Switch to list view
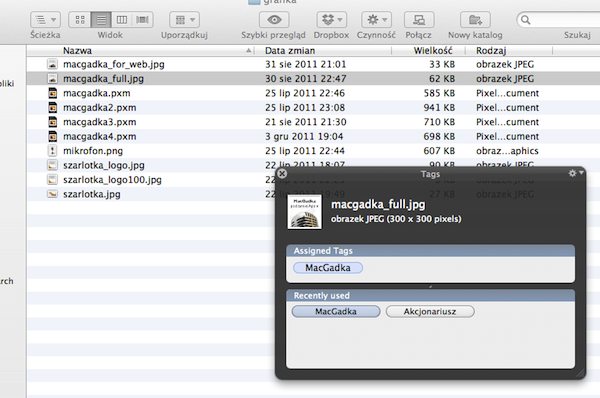Image resolution: width=600 pixels, height=398 pixels. pos(101,20)
